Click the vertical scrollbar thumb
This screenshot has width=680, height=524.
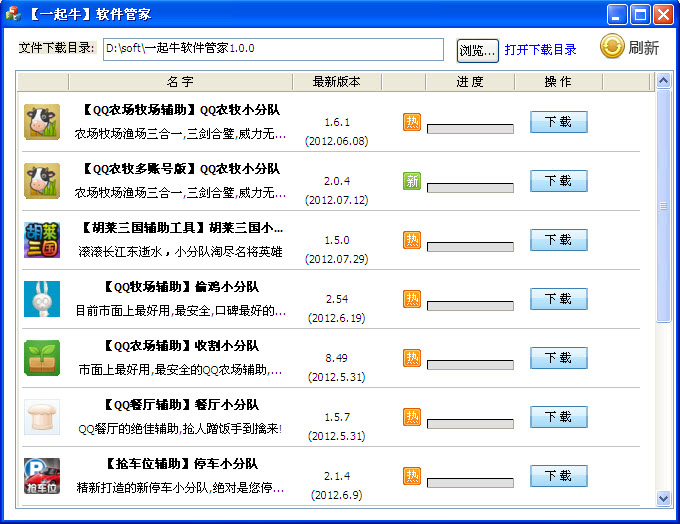coord(663,206)
